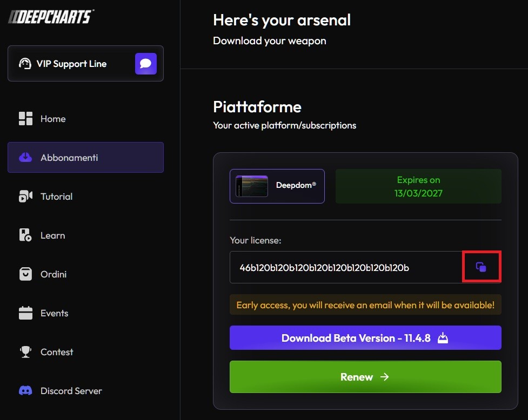Download Beta Version 11.4.8
Image resolution: width=528 pixels, height=420 pixels.
point(365,337)
